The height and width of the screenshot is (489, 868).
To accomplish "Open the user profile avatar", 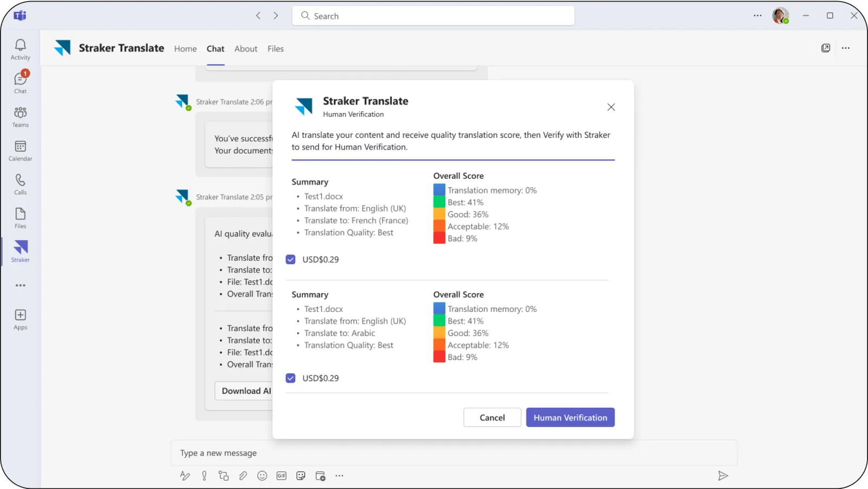I will click(780, 16).
